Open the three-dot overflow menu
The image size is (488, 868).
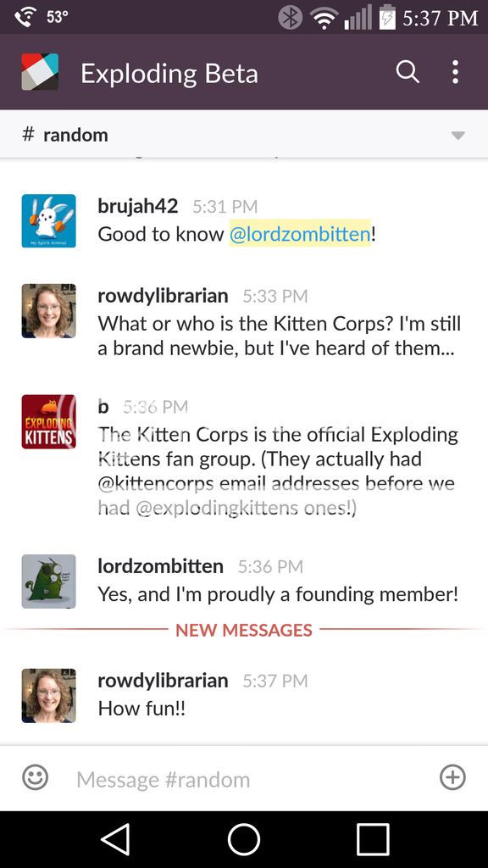tap(455, 72)
